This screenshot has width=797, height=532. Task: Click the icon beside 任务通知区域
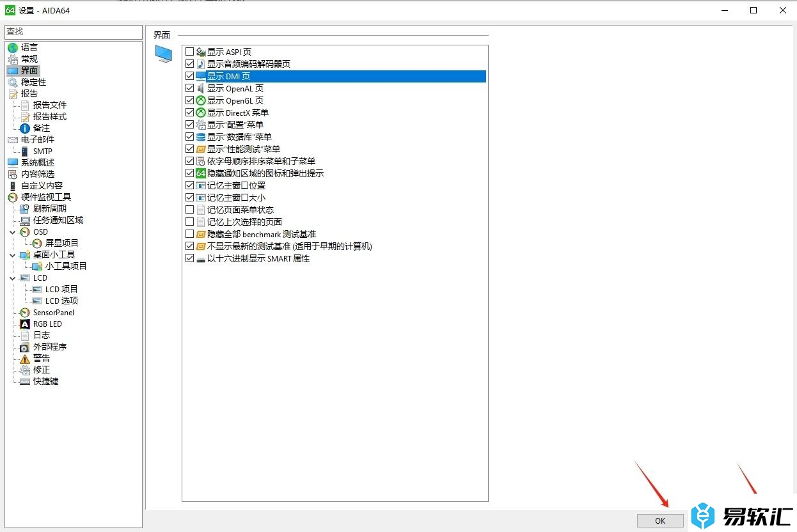pyautogui.click(x=25, y=220)
